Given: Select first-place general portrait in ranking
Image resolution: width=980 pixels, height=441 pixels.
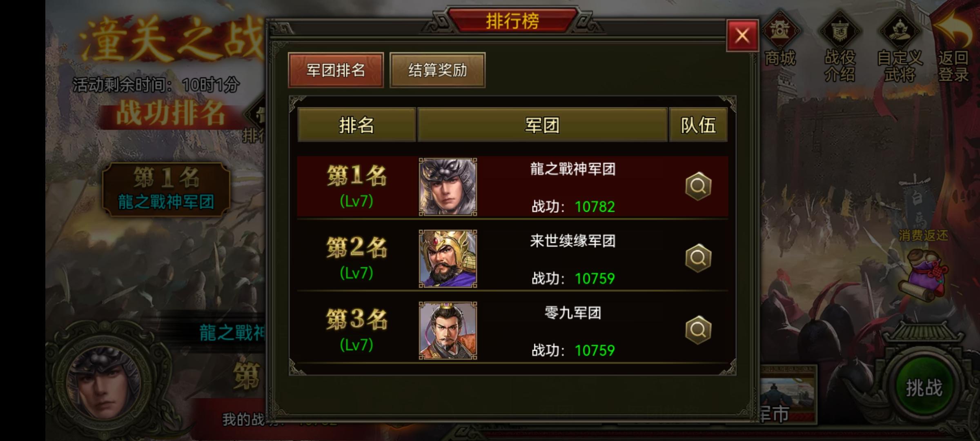Looking at the screenshot, I should point(448,187).
